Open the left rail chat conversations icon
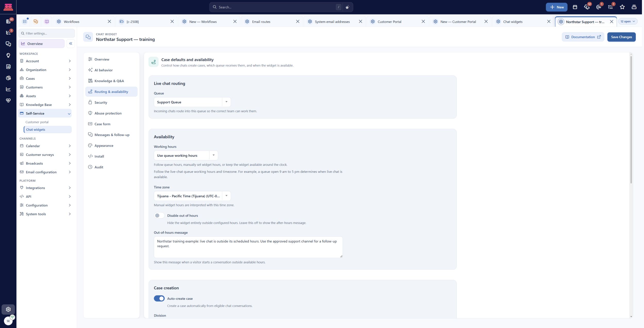Screen dimensions: 644x328 pyautogui.click(x=8, y=44)
